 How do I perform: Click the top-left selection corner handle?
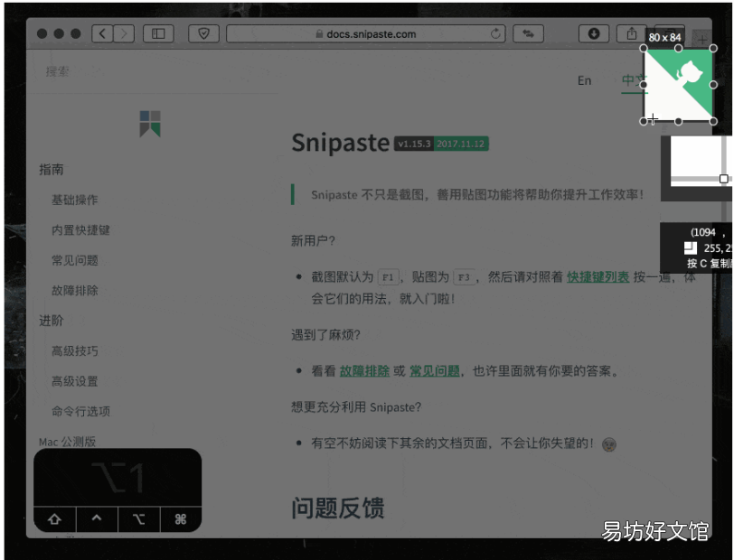click(644, 48)
